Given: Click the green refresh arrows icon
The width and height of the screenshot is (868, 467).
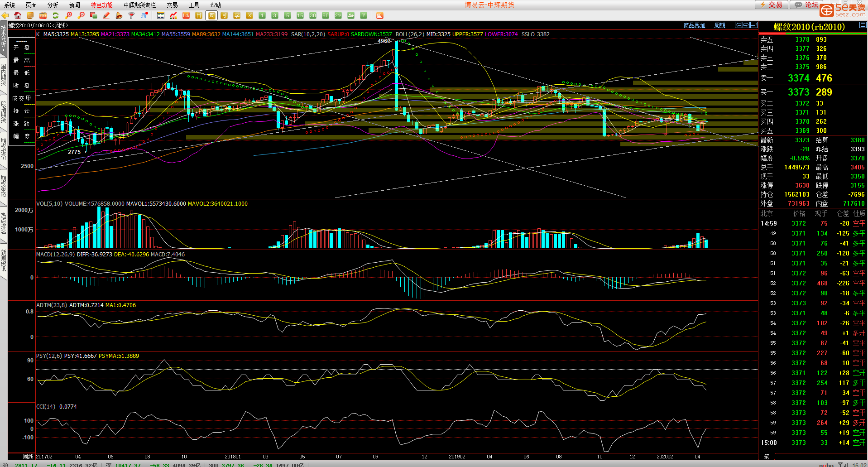Looking at the screenshot, I should pyautogui.click(x=56, y=15).
